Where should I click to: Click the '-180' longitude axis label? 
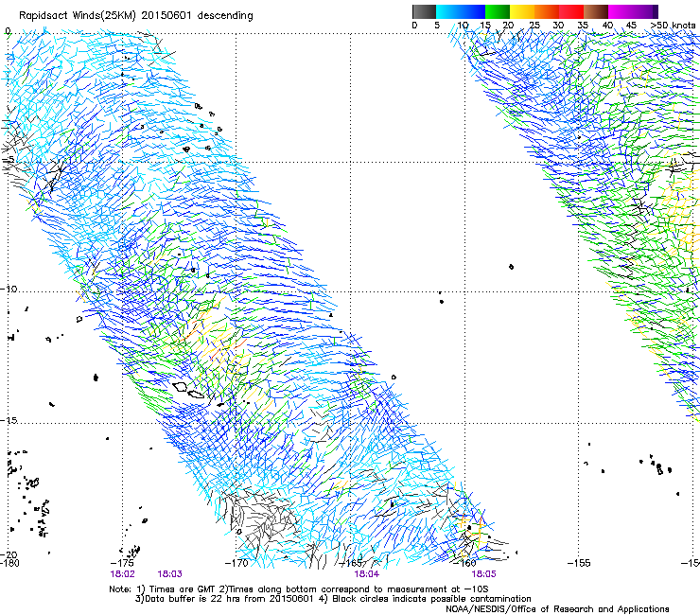pyautogui.click(x=9, y=563)
